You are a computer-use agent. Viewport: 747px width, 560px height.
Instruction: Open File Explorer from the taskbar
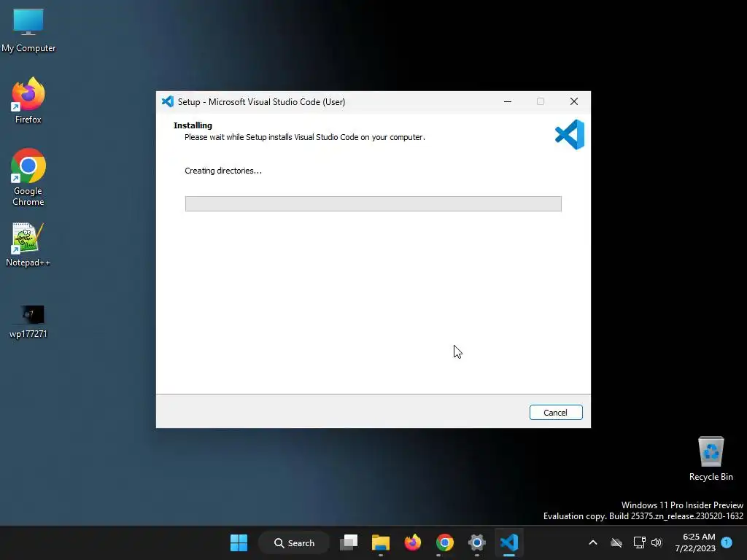pos(381,542)
